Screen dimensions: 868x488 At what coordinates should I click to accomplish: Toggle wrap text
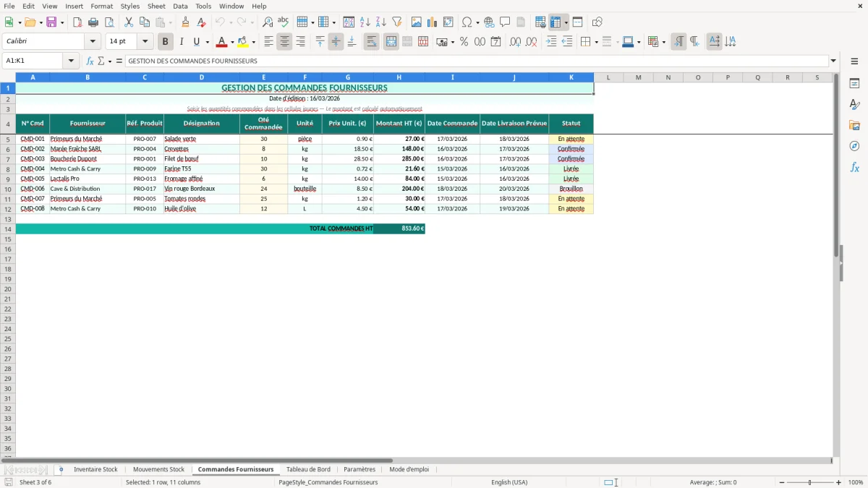point(372,42)
